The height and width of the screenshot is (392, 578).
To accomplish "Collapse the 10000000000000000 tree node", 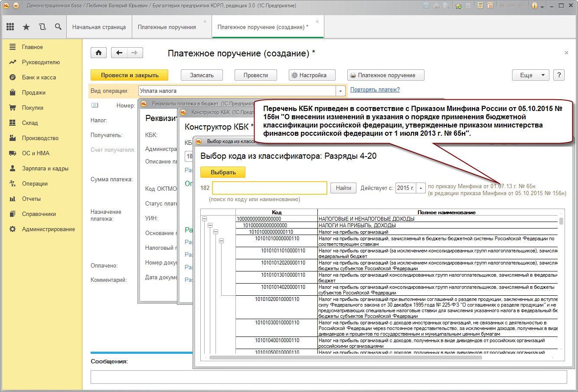I will click(204, 219).
